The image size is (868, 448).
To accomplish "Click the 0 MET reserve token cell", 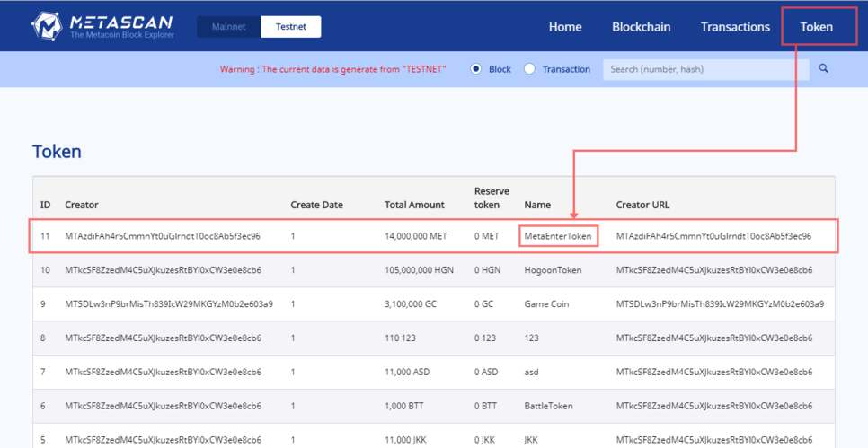I will (487, 236).
